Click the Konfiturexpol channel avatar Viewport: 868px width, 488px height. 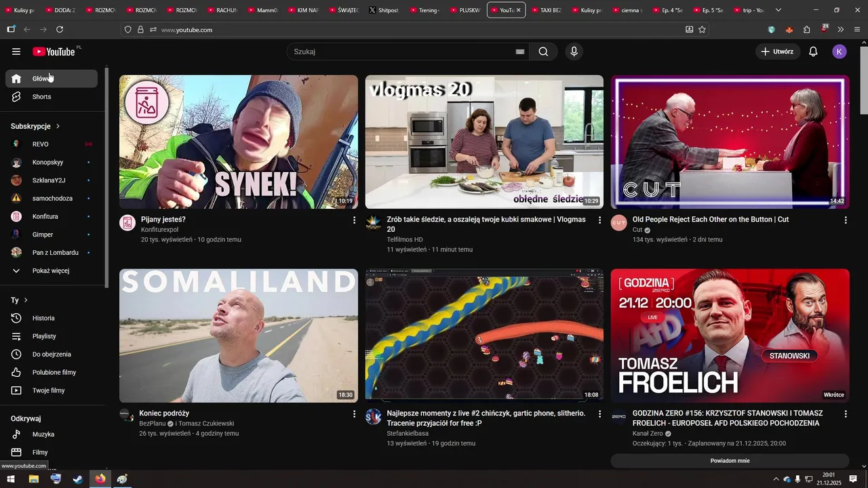[127, 223]
